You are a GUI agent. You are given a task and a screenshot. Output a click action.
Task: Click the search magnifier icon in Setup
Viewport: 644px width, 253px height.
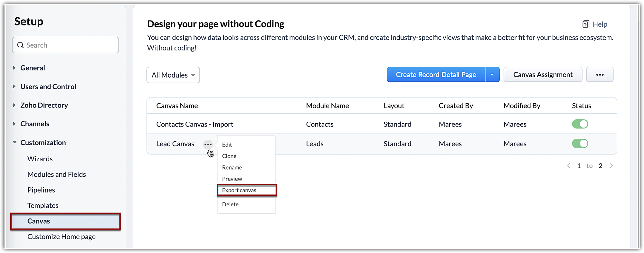pyautogui.click(x=21, y=45)
